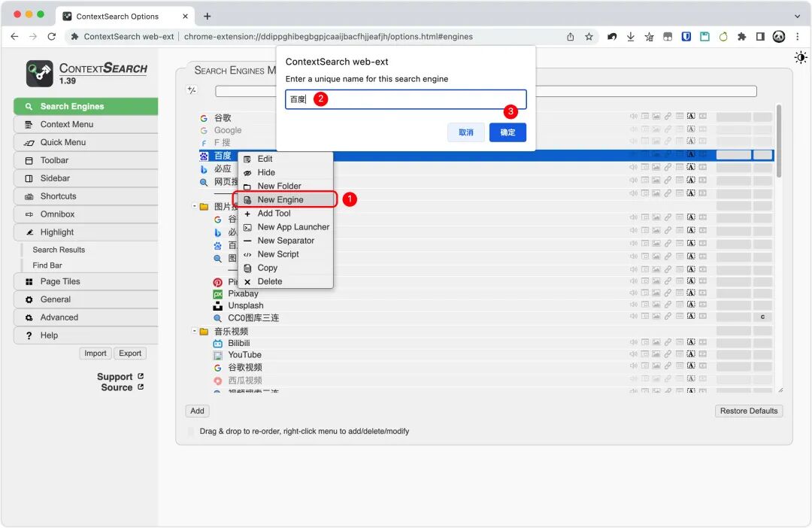Open the Toolbar settings tab
The height and width of the screenshot is (528, 812).
pos(86,160)
